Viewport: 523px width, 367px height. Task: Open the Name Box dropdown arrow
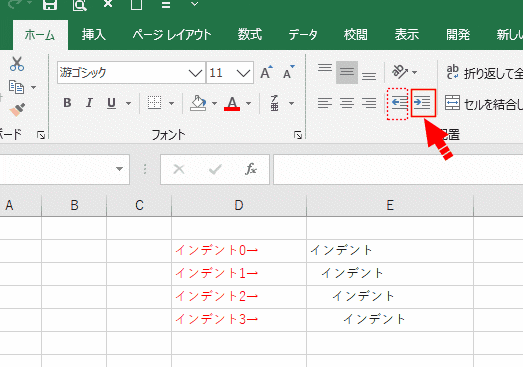119,169
